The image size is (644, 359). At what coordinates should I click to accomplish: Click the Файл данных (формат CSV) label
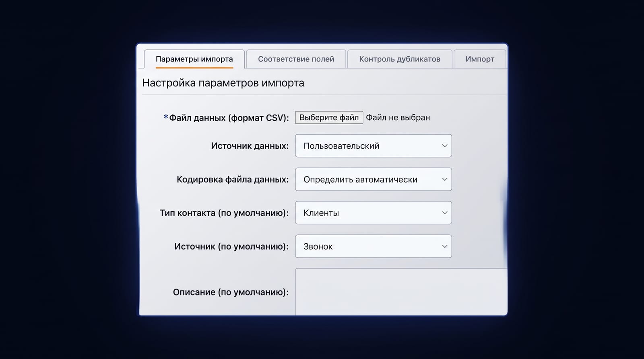[226, 118]
